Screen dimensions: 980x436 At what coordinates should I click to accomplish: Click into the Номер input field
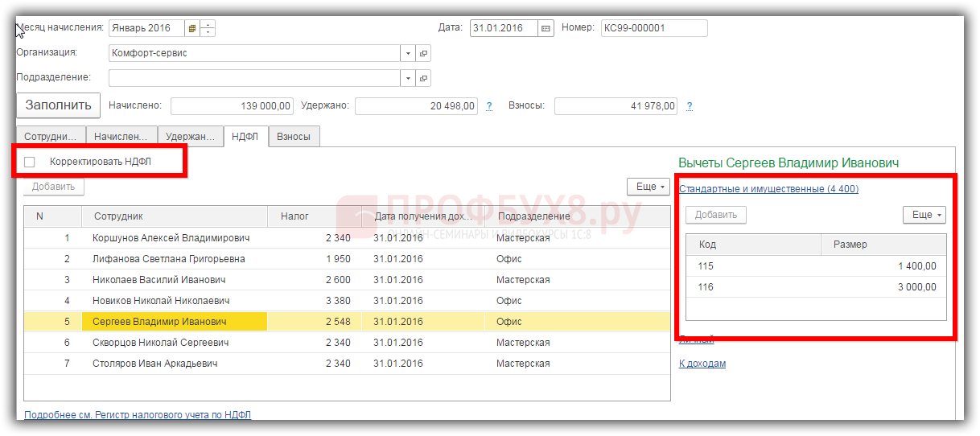[x=653, y=28]
